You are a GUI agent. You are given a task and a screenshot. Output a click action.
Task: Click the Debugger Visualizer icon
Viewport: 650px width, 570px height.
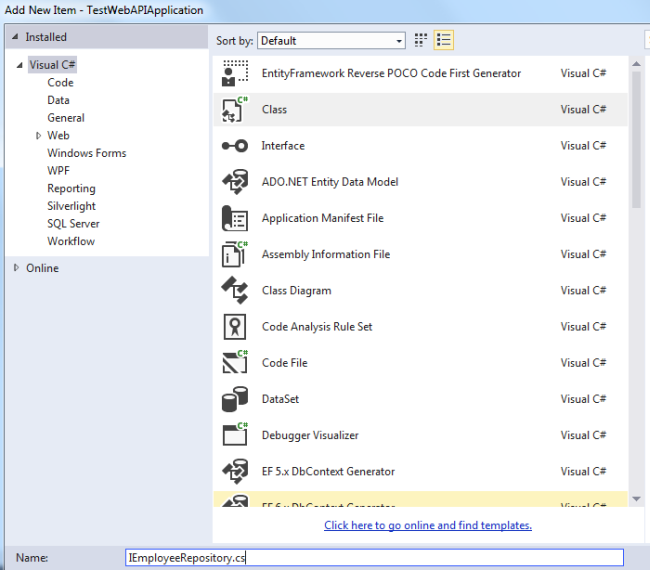[x=234, y=435]
